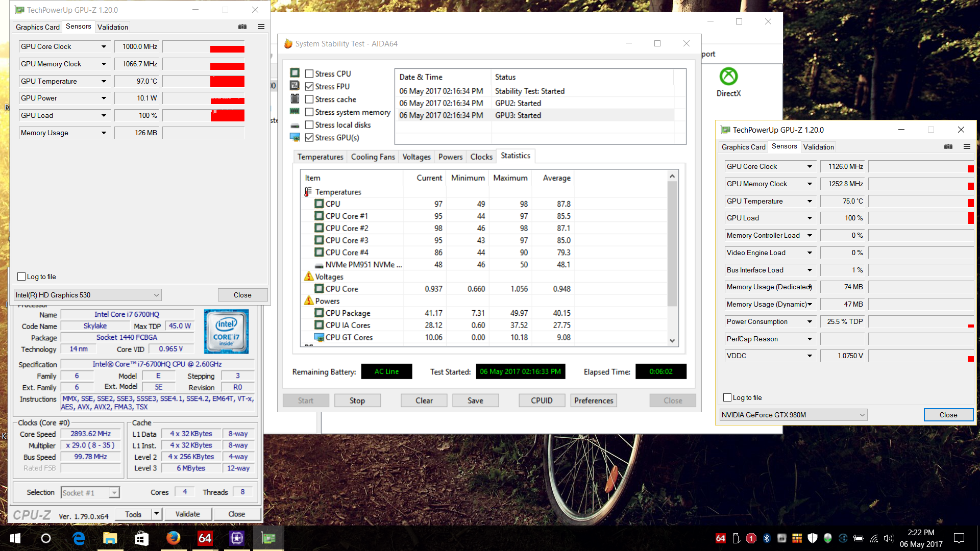The width and height of the screenshot is (980, 551).
Task: Click the Stress local disks drive icon
Action: tap(295, 125)
